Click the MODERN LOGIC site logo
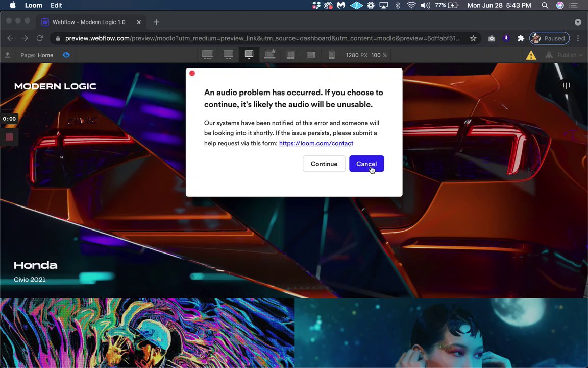Viewport: 588px width, 368px height. [x=55, y=86]
